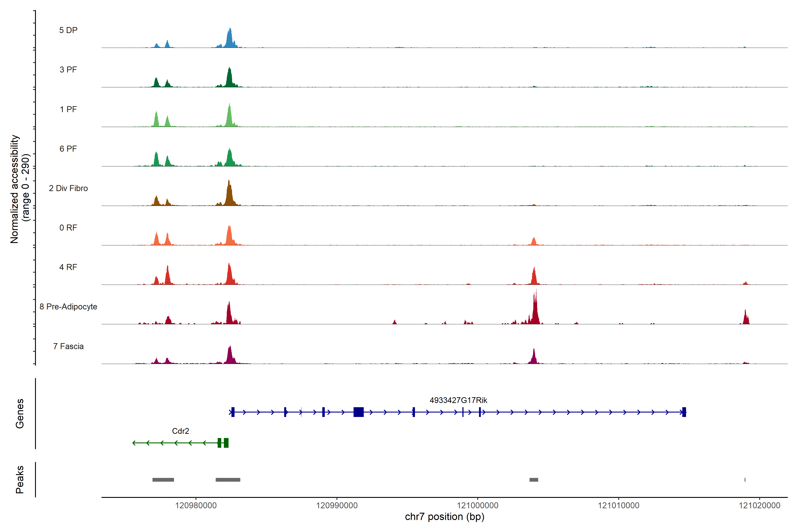This screenshot has width=798, height=532.
Task: Click the green Cdr2 exon block
Action: click(x=226, y=443)
